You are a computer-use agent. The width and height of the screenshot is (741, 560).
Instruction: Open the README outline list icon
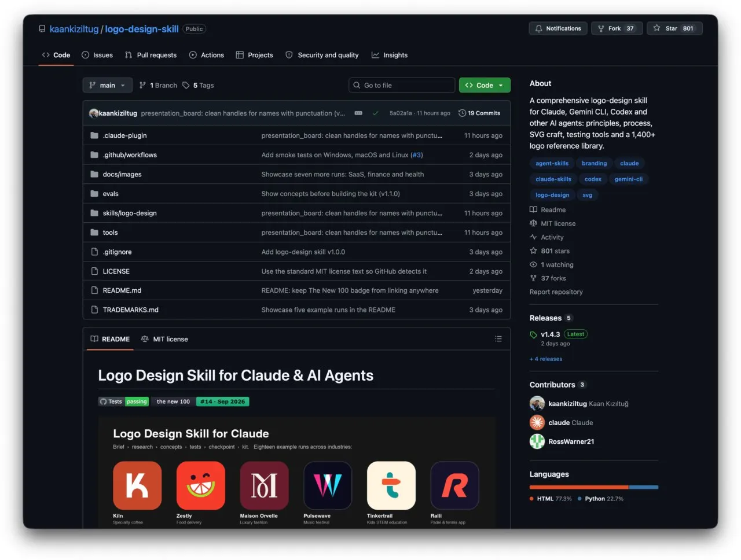(x=498, y=339)
